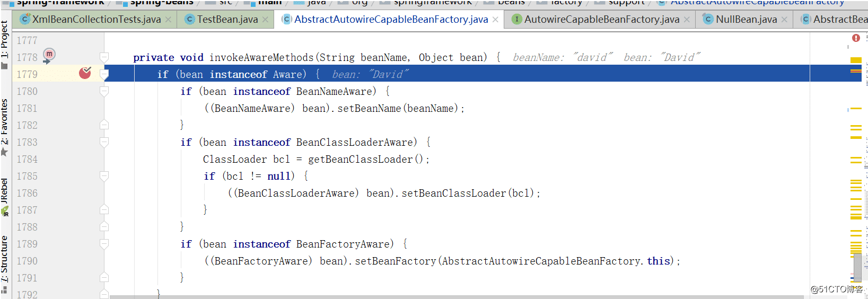
Task: Collapse the BeanNameAware block at line 1780
Action: coord(104,91)
